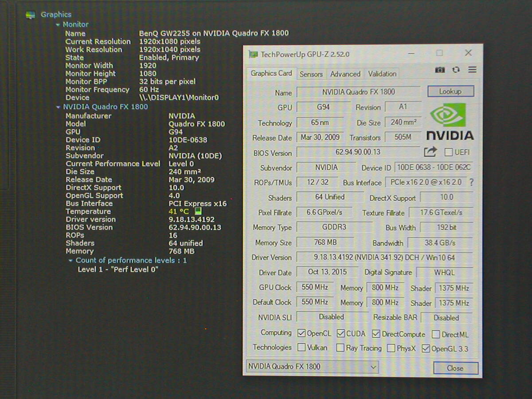
Task: Select the Monitor Frequency row
Action: tap(112, 90)
